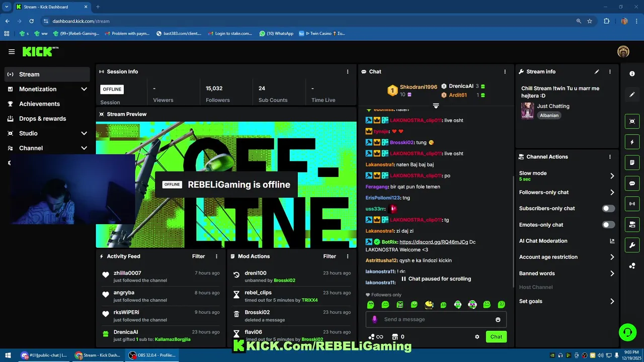The height and width of the screenshot is (362, 644).
Task: Open the Mod Actions three-dot menu
Action: (x=347, y=256)
